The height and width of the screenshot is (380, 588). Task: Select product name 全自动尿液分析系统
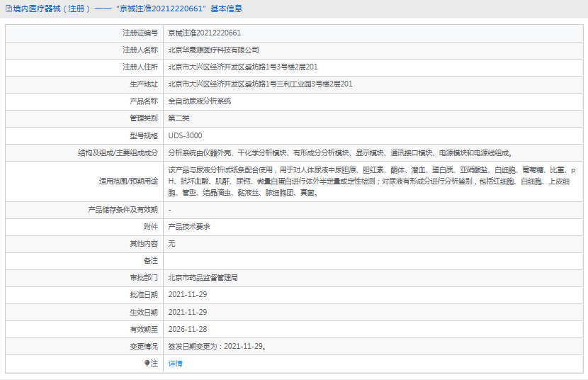pyautogui.click(x=200, y=101)
